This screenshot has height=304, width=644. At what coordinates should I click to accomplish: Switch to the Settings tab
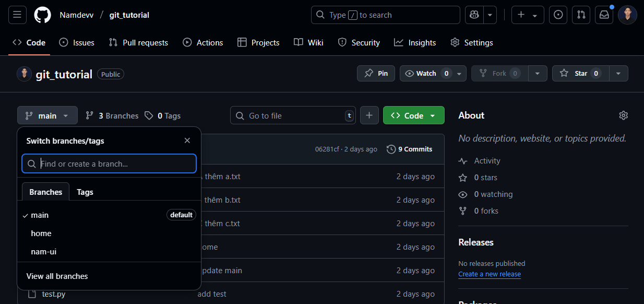pyautogui.click(x=472, y=42)
